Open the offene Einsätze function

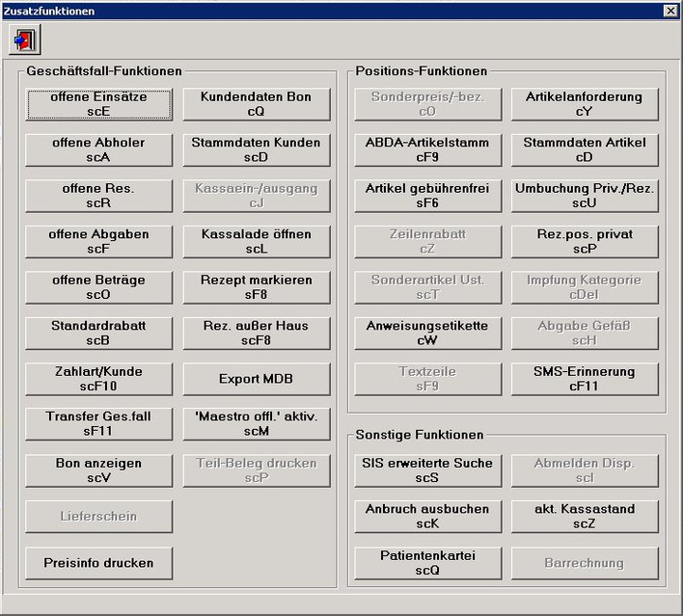[x=98, y=104]
